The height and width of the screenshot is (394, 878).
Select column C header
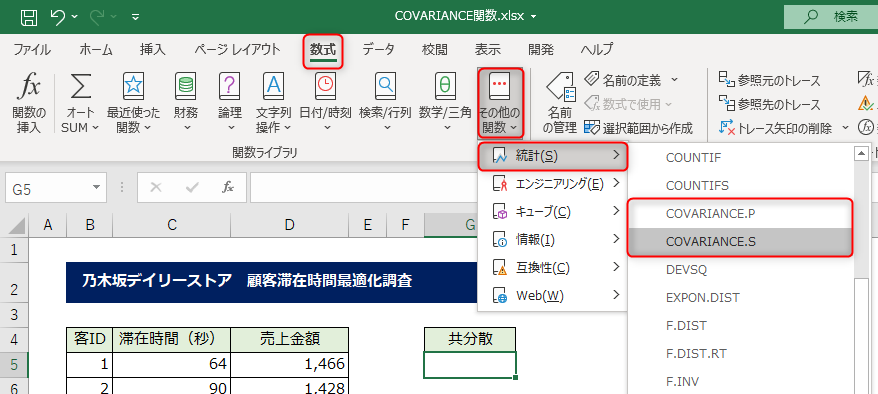click(x=171, y=225)
